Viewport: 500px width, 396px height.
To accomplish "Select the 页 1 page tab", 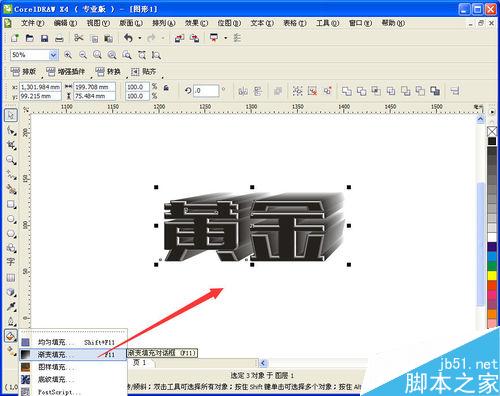I will [x=140, y=363].
